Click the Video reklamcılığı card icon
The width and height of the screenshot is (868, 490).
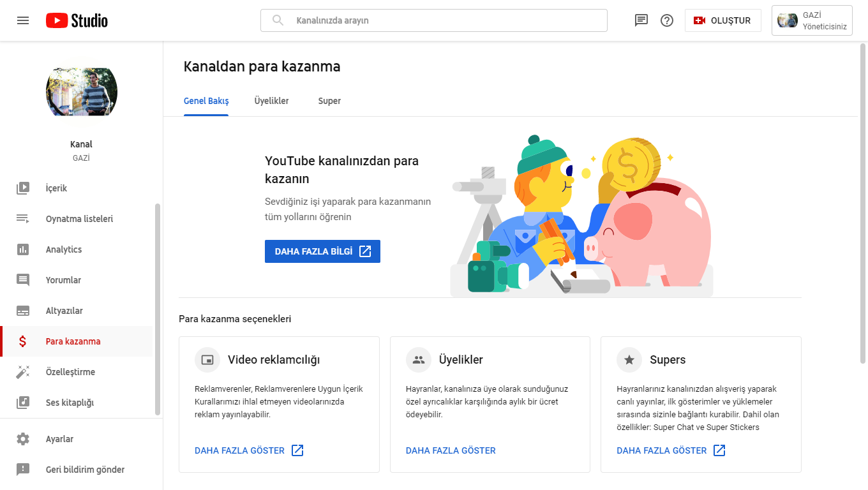tap(207, 360)
